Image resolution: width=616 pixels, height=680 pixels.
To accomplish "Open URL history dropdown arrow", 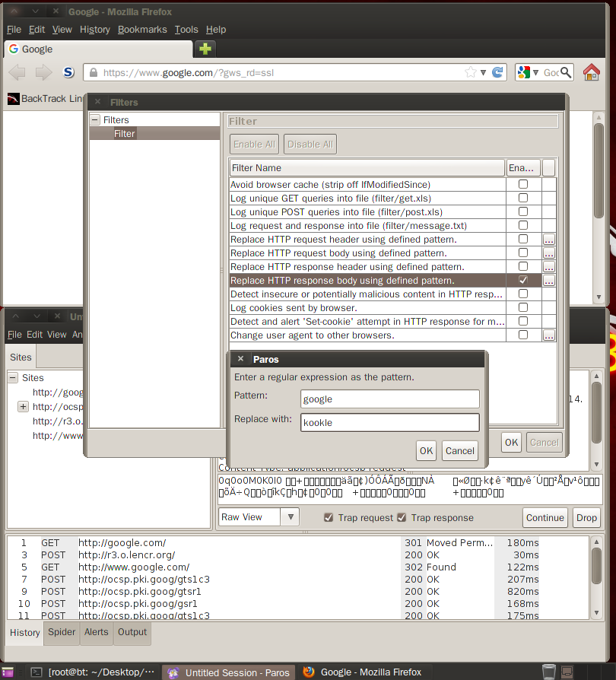I will (483, 72).
